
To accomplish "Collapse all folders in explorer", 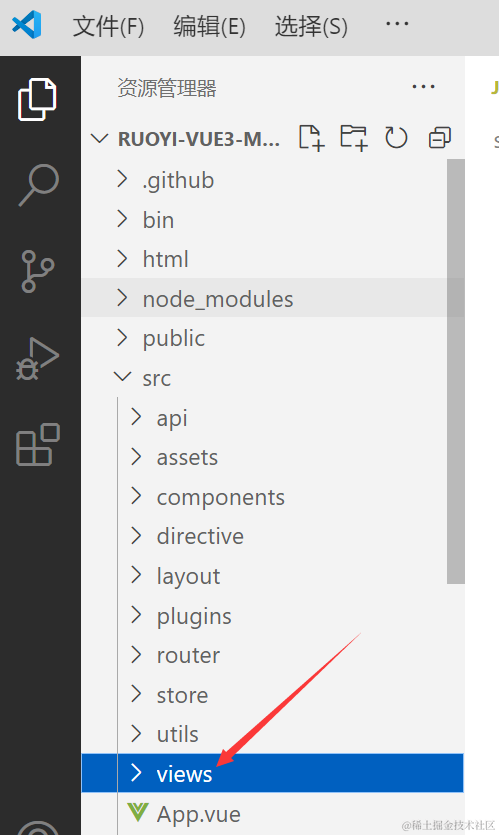I will 440,138.
